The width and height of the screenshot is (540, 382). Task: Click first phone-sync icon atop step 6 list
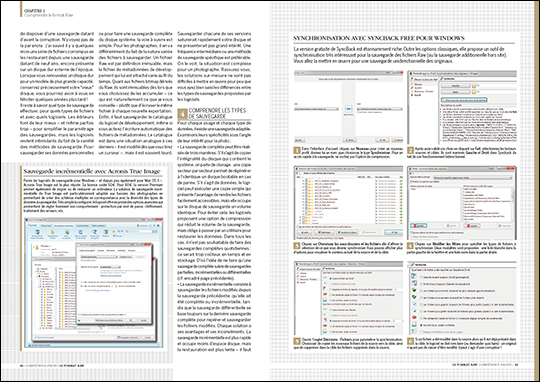(x=414, y=277)
